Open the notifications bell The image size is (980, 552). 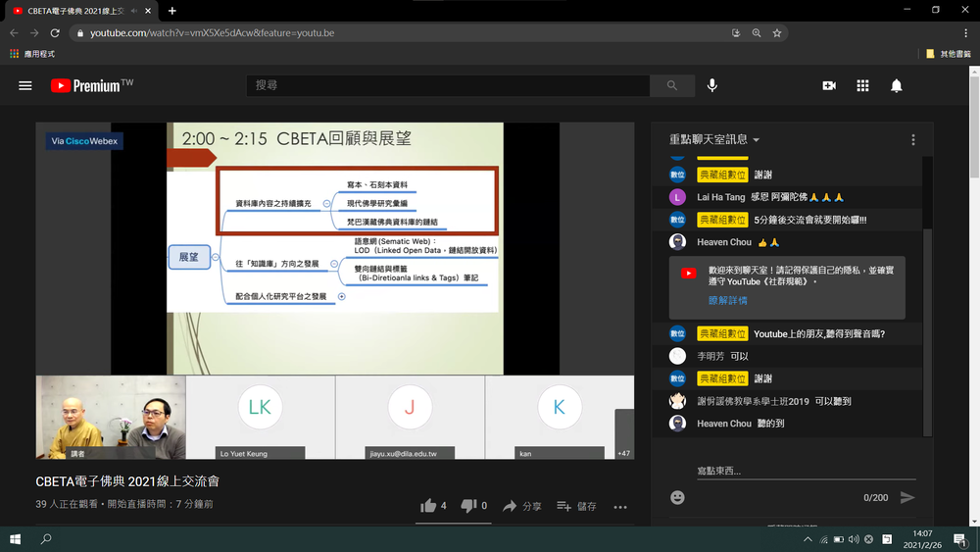pos(896,86)
